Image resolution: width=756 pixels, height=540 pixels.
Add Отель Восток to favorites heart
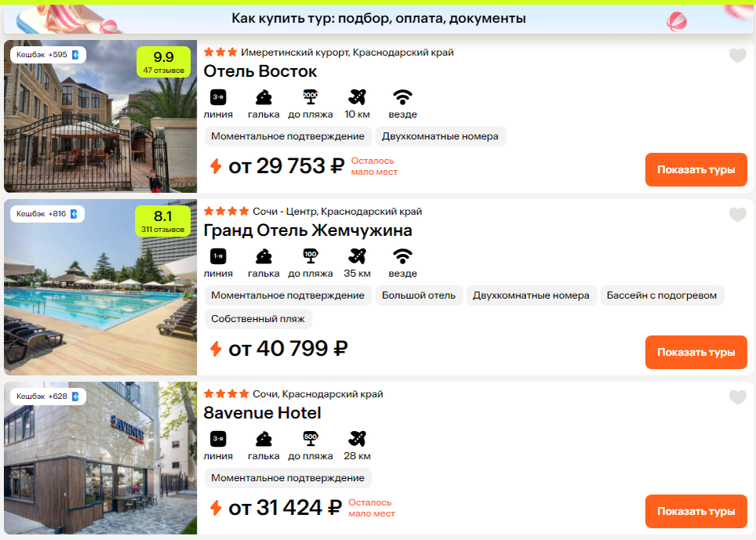(x=737, y=56)
